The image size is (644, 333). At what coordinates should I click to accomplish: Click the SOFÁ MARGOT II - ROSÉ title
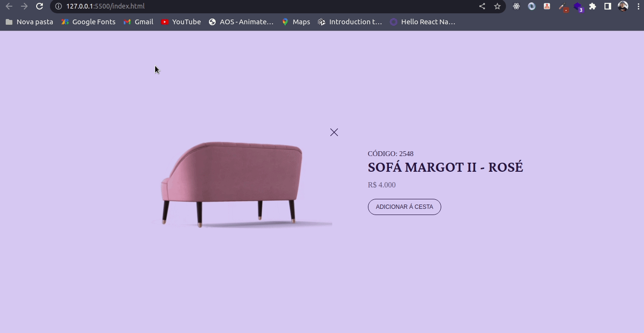[x=446, y=167]
